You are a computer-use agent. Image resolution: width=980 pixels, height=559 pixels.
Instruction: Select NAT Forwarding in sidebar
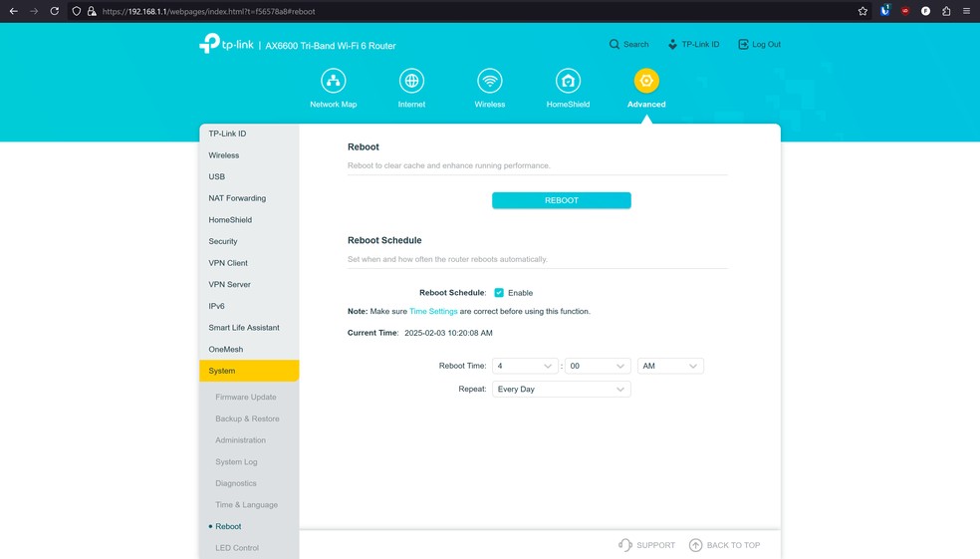[x=237, y=198]
